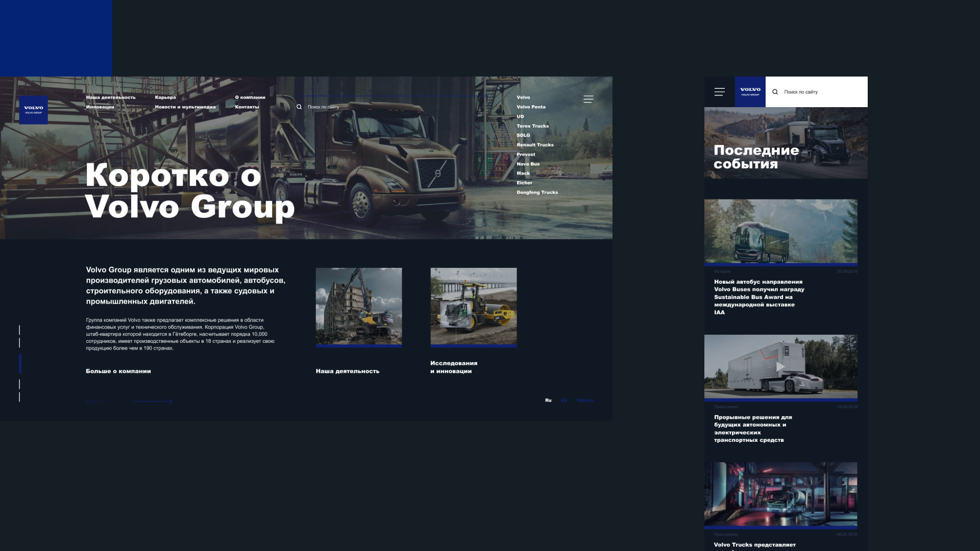Screen dimensions: 980x551
Task: Click the previous slide left arrow
Action: click(96, 402)
